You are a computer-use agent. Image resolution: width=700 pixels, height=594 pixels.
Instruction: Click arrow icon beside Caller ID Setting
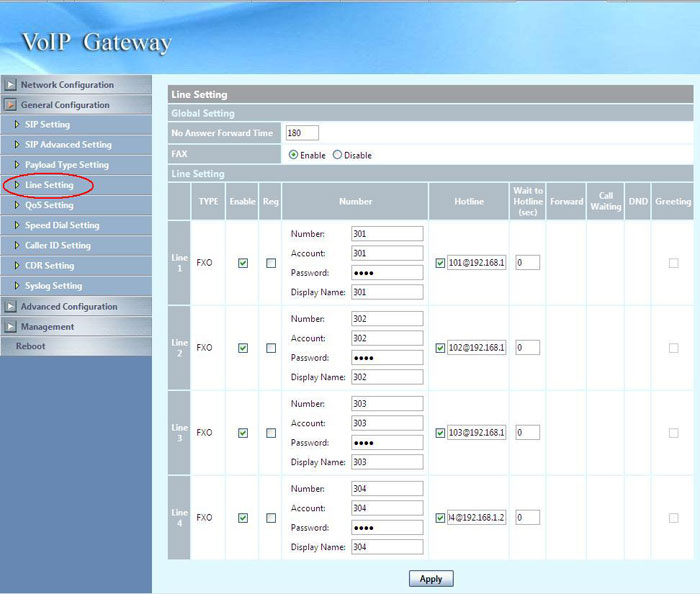click(x=16, y=246)
